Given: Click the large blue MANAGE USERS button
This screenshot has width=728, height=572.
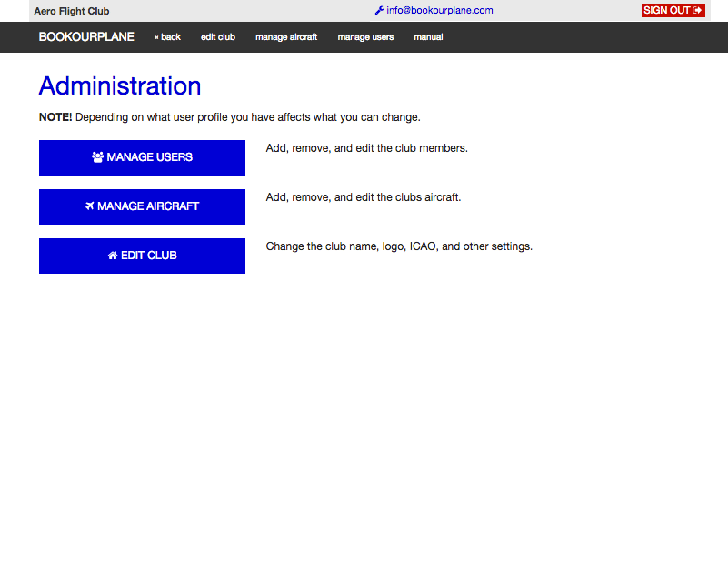Looking at the screenshot, I should pos(142,157).
